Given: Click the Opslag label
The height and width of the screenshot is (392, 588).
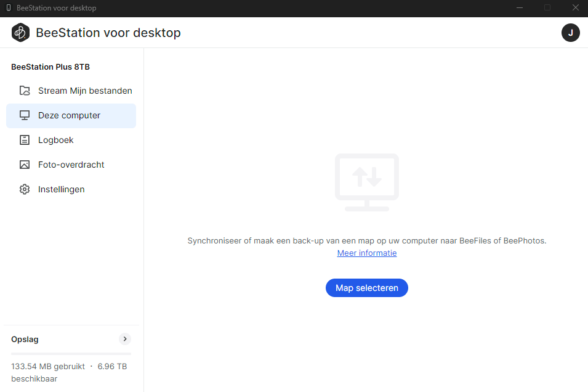Looking at the screenshot, I should coord(25,340).
